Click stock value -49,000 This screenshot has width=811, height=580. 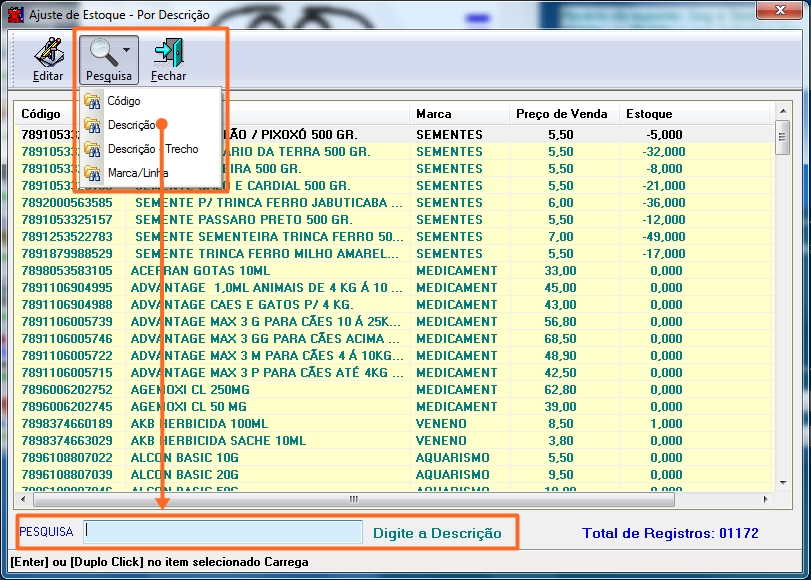click(664, 237)
